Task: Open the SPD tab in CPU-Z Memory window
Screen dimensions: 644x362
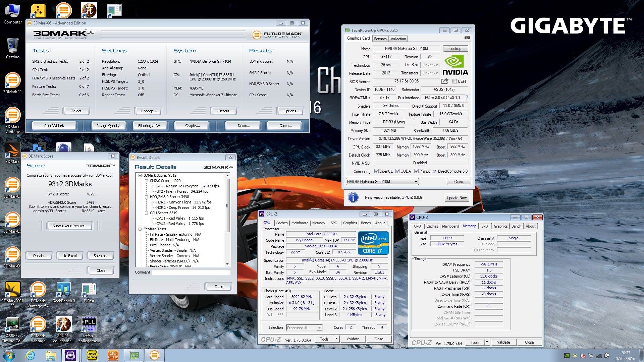Action: pos(484,226)
